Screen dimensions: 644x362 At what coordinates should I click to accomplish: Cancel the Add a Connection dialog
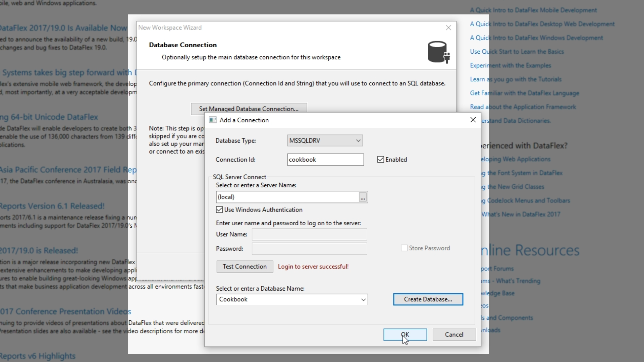click(x=454, y=335)
